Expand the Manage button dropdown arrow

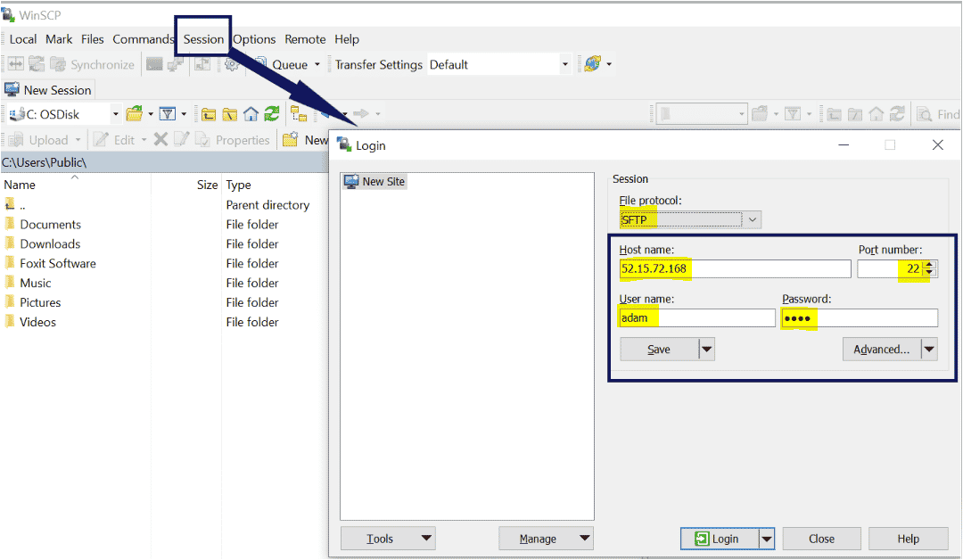click(585, 539)
